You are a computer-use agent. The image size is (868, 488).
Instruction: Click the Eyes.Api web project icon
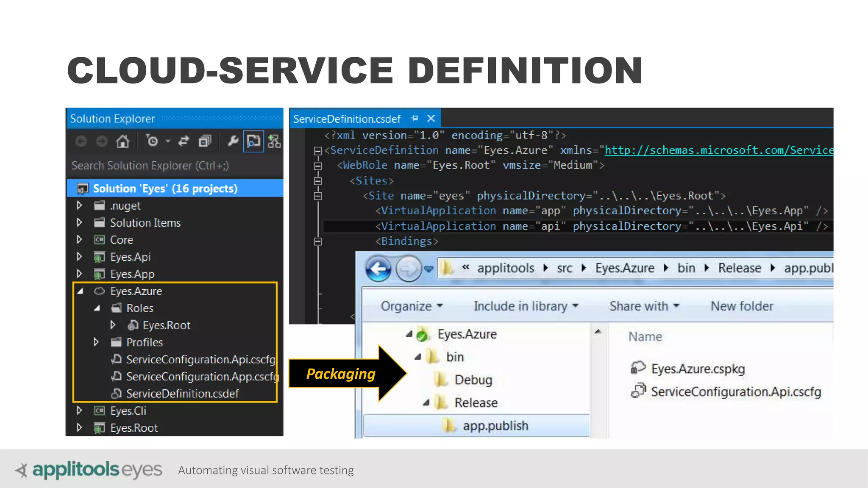point(99,257)
